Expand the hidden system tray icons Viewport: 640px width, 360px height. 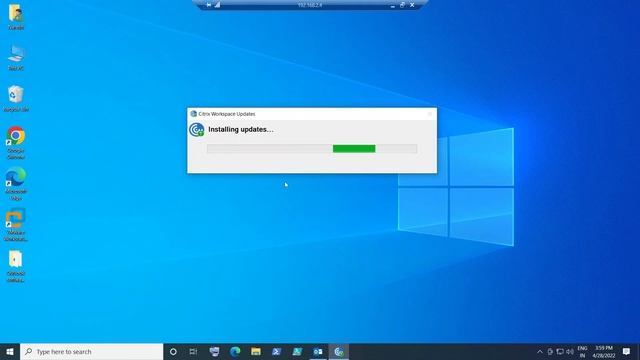540,351
